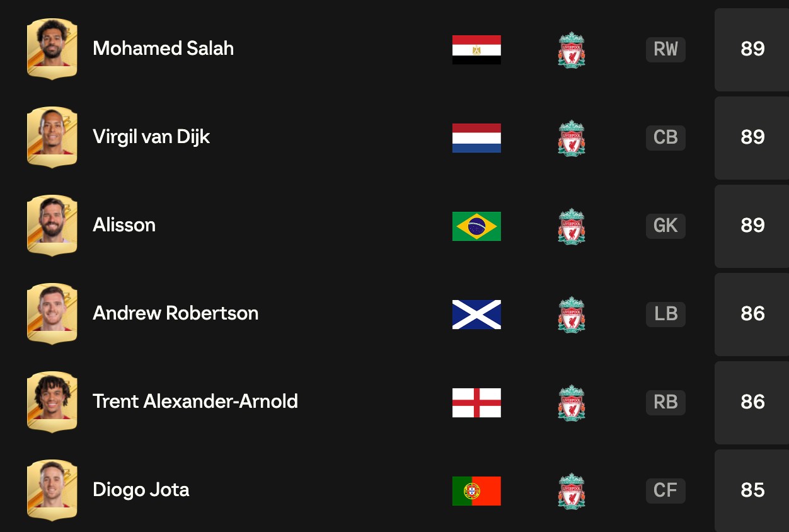789x532 pixels.
Task: Click the Brazil flag next to Alisson
Action: click(476, 226)
